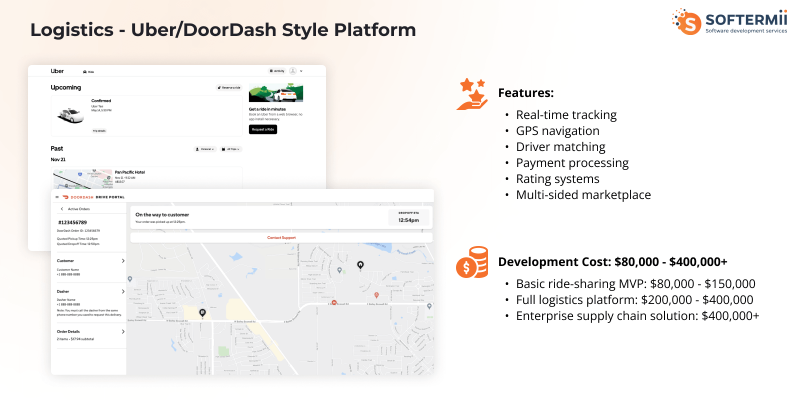Click Reserve a ride in Uber window
This screenshot has width=800, height=400.
point(229,88)
